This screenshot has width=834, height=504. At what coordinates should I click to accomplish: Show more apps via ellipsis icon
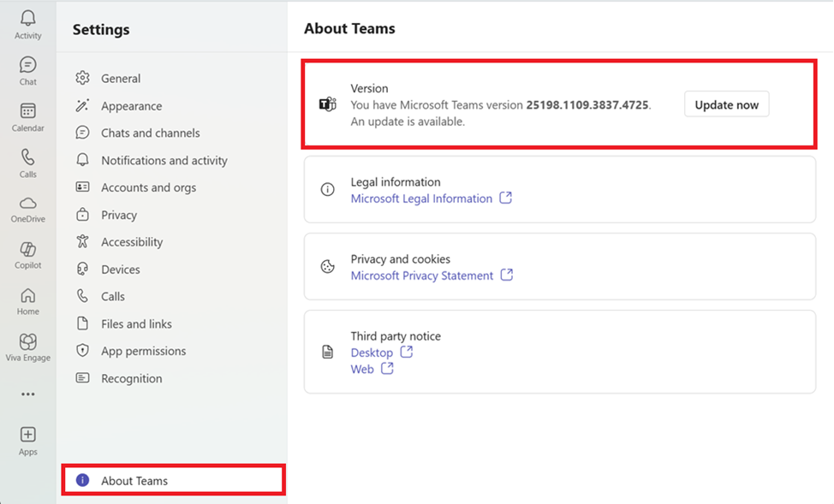pos(27,394)
